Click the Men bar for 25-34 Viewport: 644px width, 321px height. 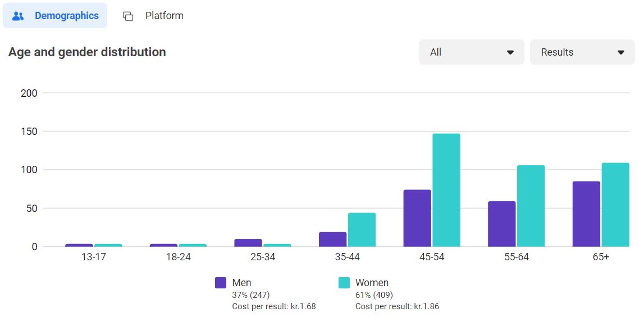pos(248,243)
